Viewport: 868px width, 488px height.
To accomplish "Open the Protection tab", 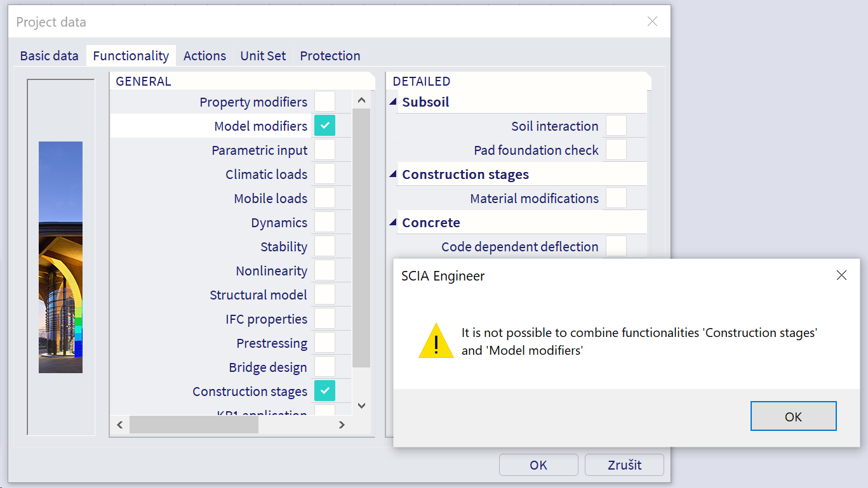I will (x=330, y=55).
